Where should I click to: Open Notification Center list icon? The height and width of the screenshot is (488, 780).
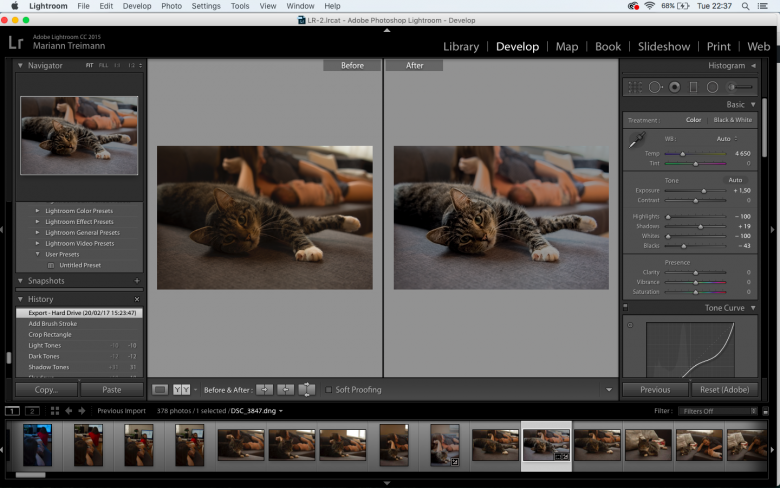[x=763, y=6]
